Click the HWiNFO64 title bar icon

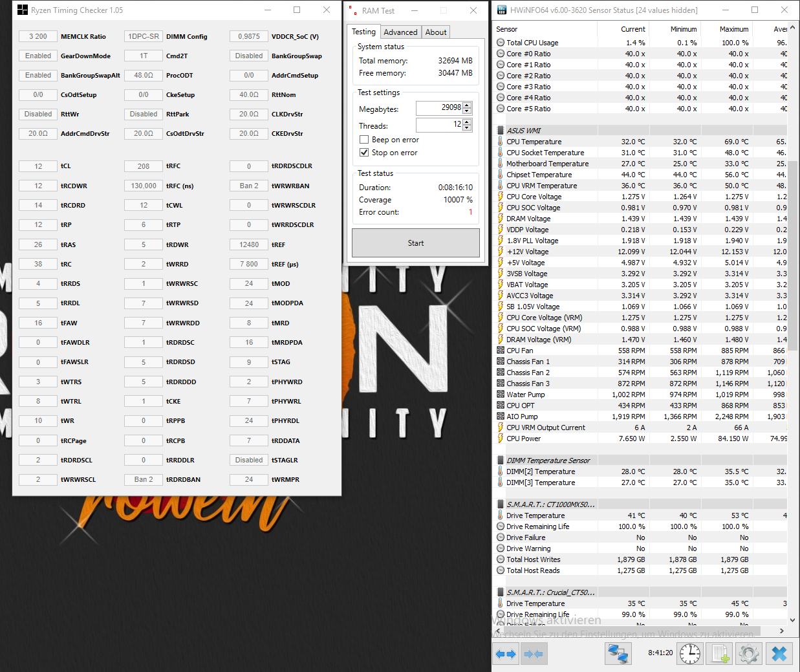[x=502, y=10]
